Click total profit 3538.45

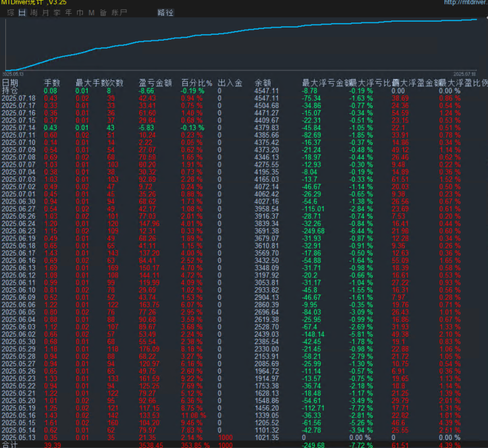[x=151, y=445]
